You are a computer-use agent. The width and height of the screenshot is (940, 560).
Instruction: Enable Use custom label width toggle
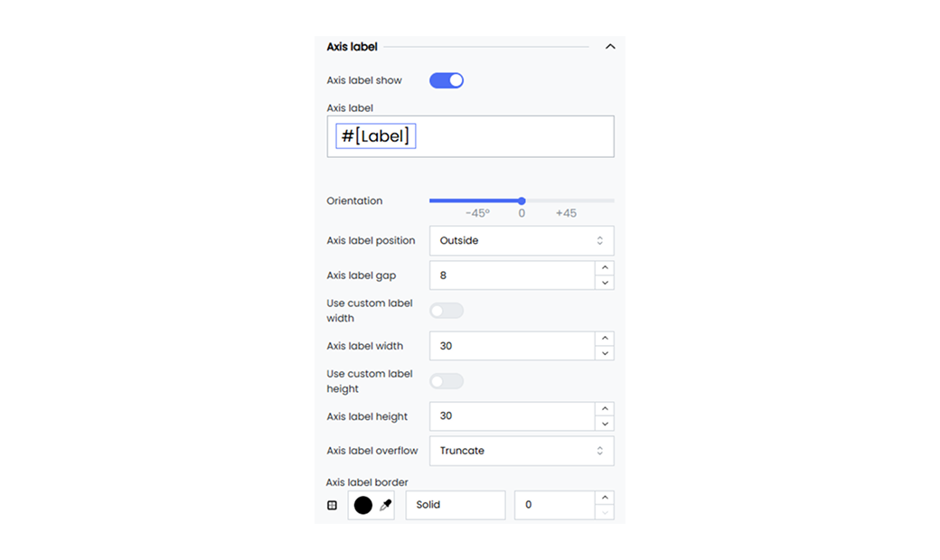click(446, 310)
